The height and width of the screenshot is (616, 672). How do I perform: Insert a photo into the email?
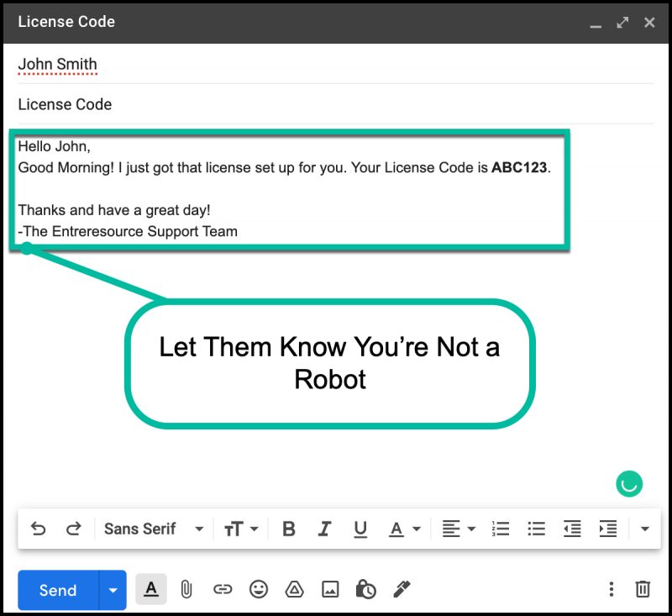click(332, 589)
